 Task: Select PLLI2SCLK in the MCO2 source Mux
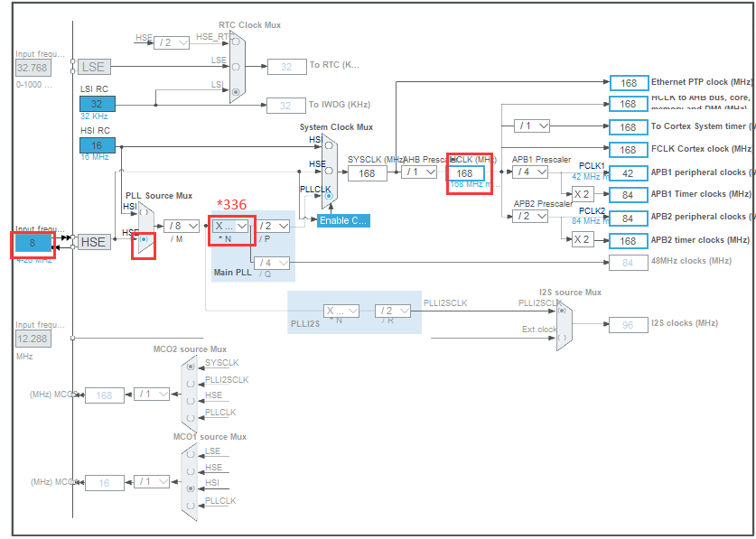(x=191, y=384)
